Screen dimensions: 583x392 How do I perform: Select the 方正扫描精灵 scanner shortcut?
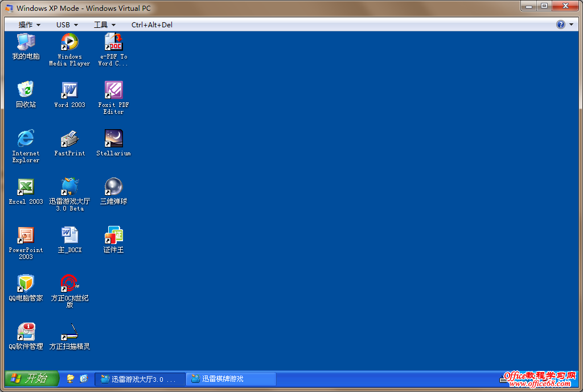click(x=69, y=336)
